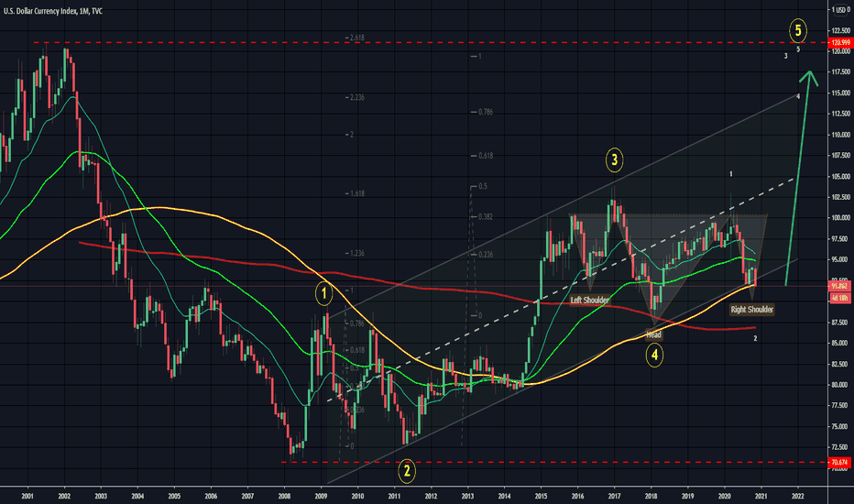The width and height of the screenshot is (854, 504).
Task: Click the 115.000 price axis label
Action: point(841,93)
